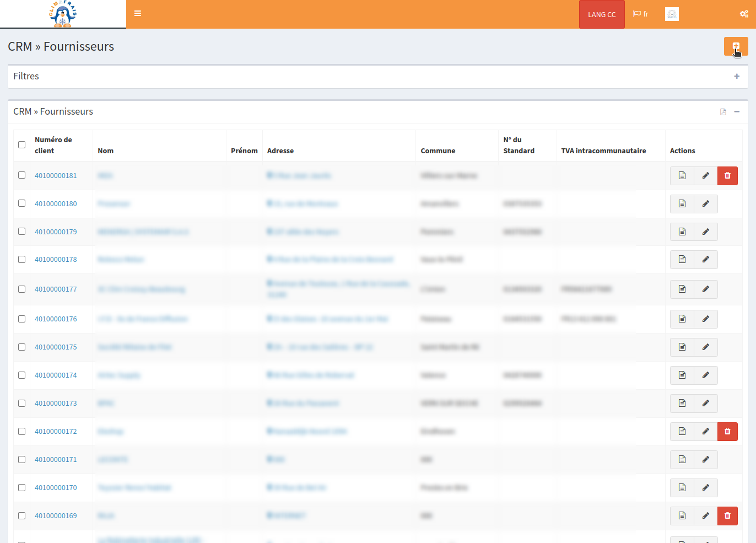Image resolution: width=756 pixels, height=543 pixels.
Task: View details of supplier 40100000180
Action: click(x=682, y=204)
